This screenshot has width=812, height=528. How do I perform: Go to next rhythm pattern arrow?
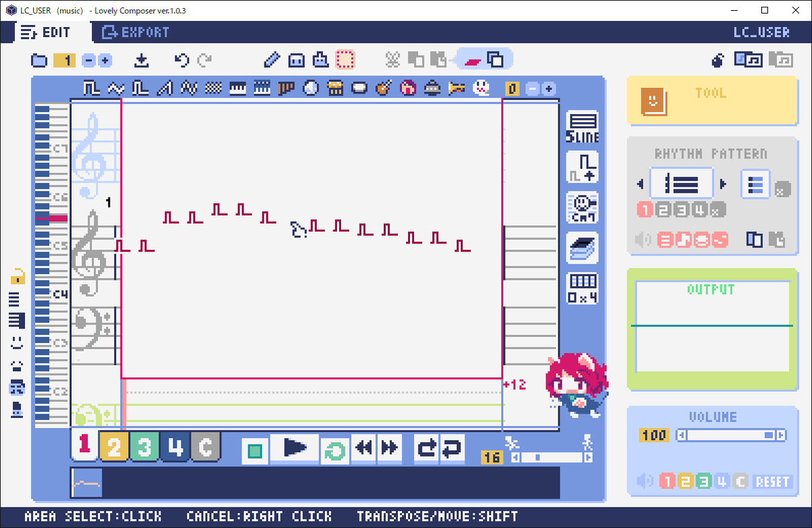tap(723, 184)
